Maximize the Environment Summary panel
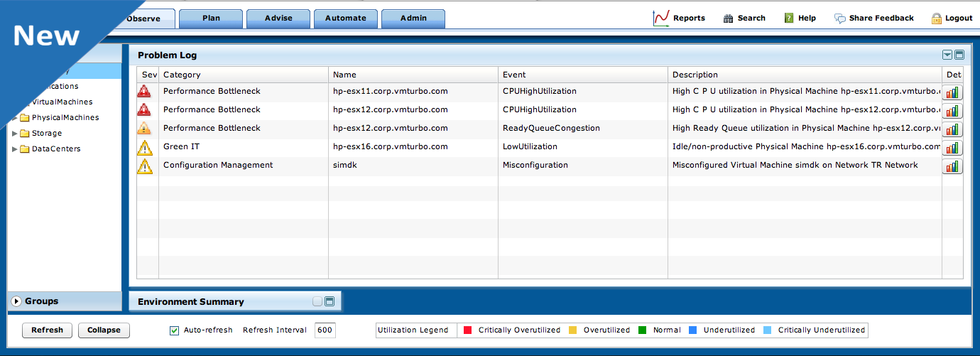 [330, 302]
